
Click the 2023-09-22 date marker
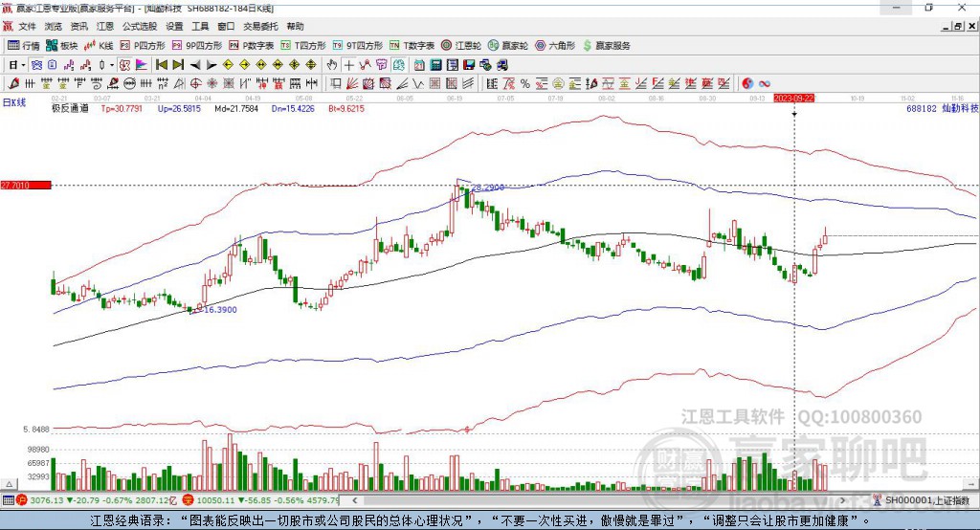click(x=793, y=99)
